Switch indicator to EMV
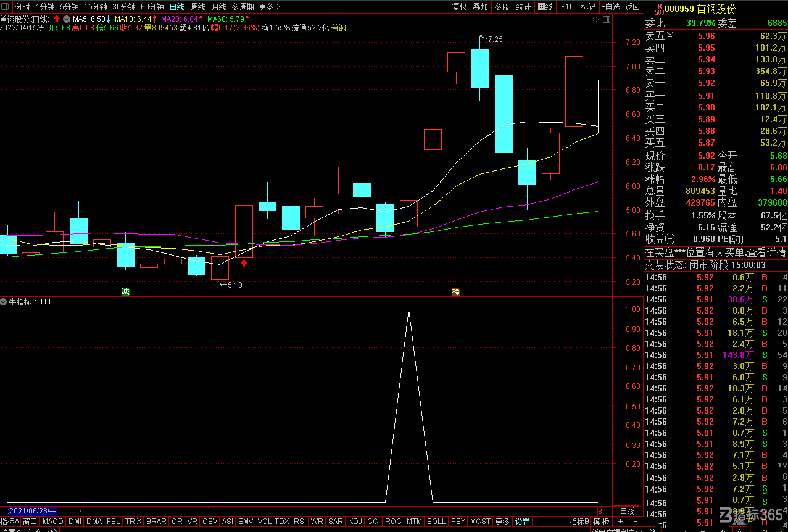Image resolution: width=788 pixels, height=532 pixels. [246, 522]
